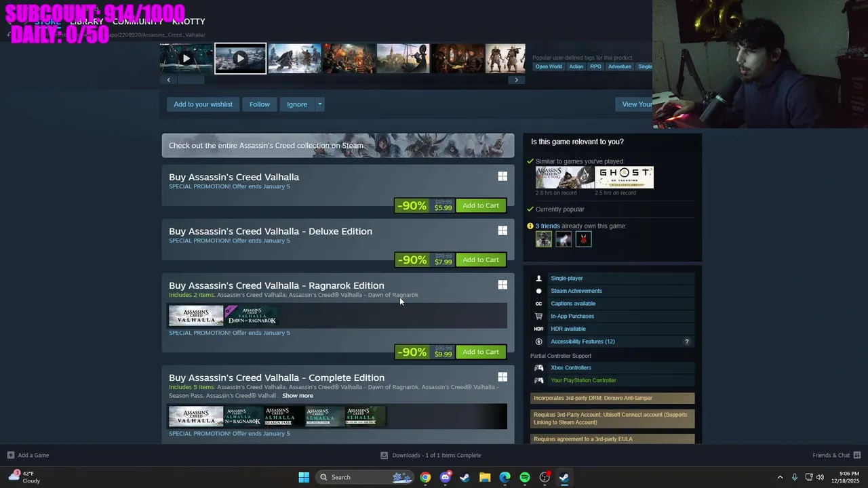
Task: Click the taskbar microphone tray icon
Action: pyautogui.click(x=795, y=477)
